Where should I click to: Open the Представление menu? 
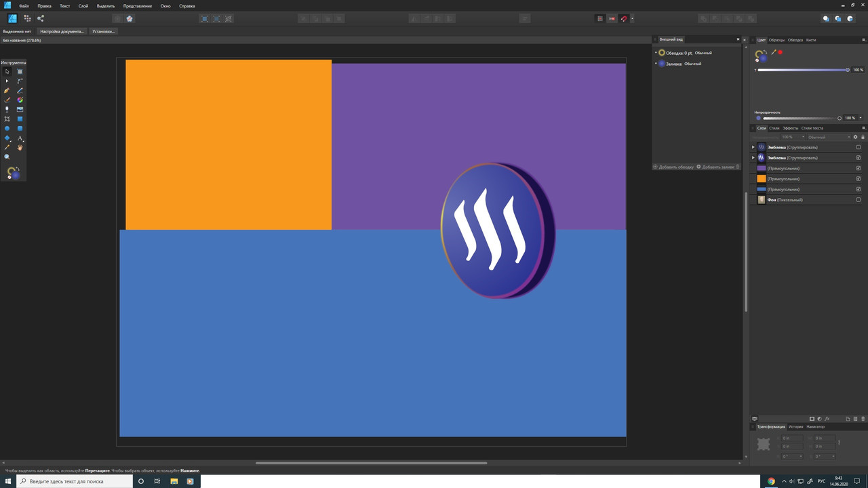click(x=138, y=5)
